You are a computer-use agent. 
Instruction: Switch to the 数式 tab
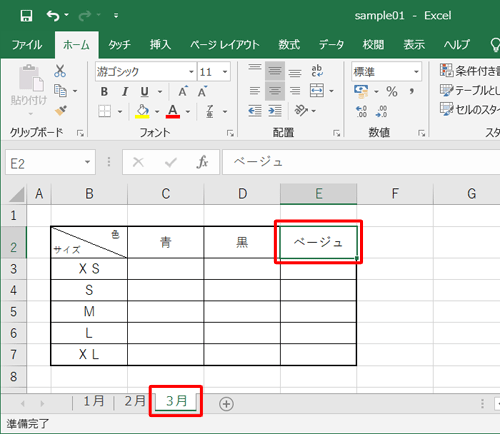click(x=289, y=45)
